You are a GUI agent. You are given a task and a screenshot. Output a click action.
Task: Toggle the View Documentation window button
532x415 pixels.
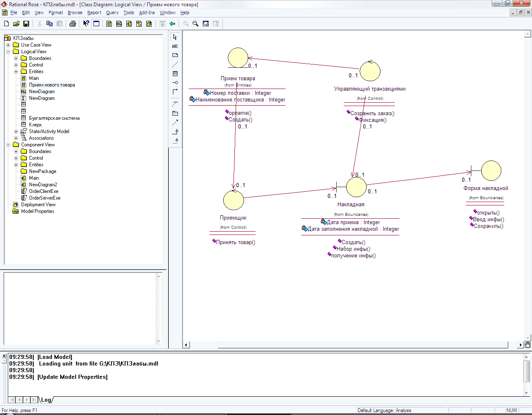[x=96, y=24]
